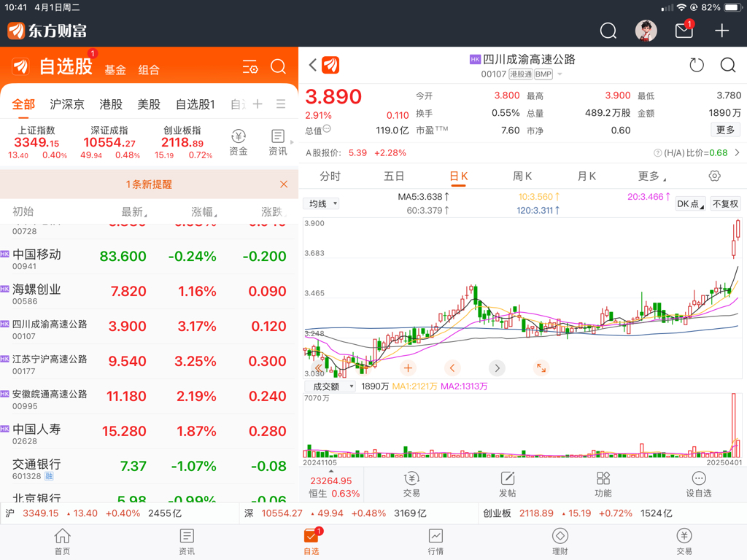Screen dimensions: 747x560
Task: Switch to 周K chart tab
Action: tap(522, 176)
